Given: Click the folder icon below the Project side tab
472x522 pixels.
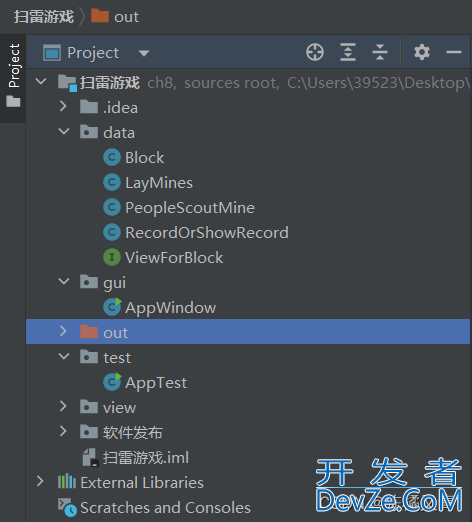Looking at the screenshot, I should [13, 101].
